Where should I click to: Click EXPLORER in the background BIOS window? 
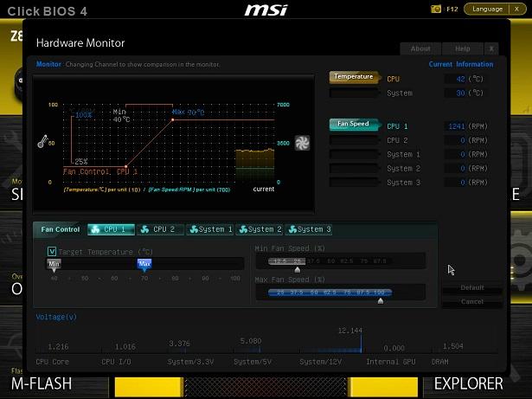(x=469, y=383)
